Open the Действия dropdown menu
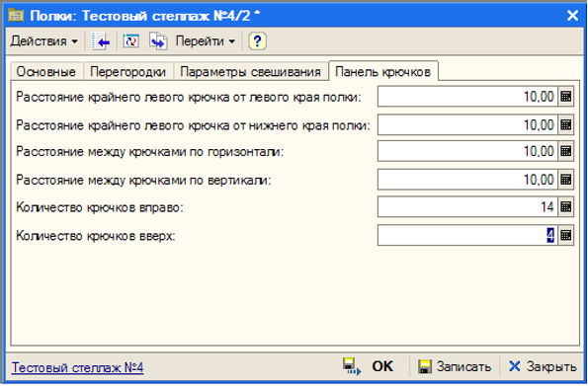 [43, 40]
